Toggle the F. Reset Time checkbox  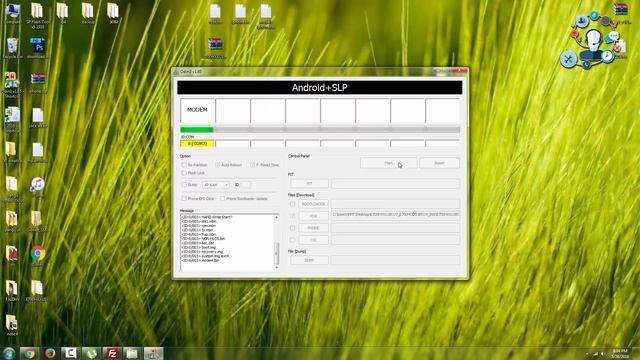[252, 165]
